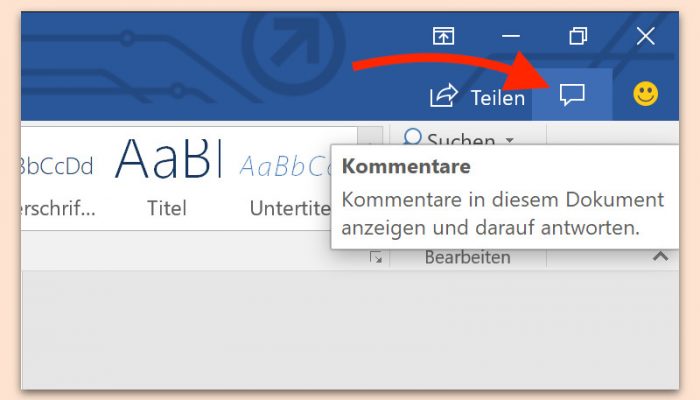Click the Kommentare tooltip heading
The height and width of the screenshot is (400, 700).
(406, 167)
